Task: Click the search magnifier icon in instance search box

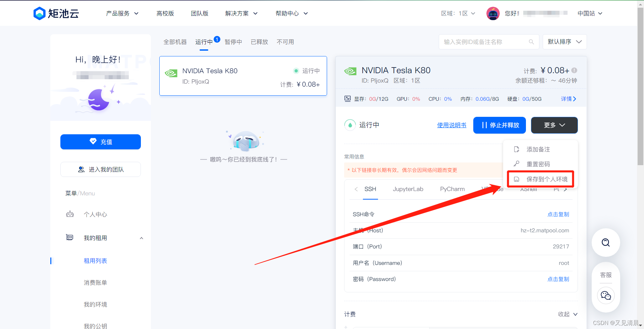Action: [531, 42]
